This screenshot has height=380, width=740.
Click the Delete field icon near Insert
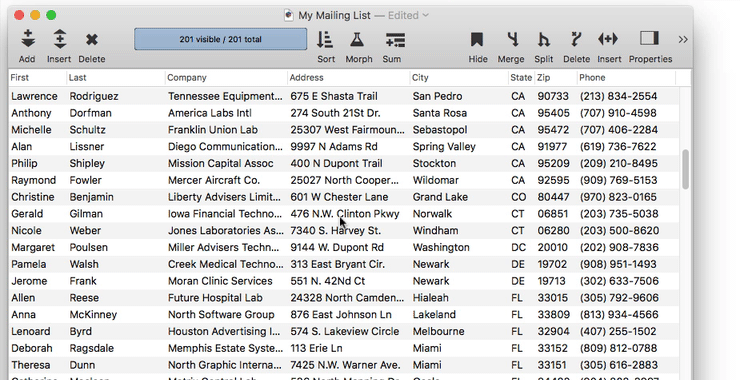point(576,39)
